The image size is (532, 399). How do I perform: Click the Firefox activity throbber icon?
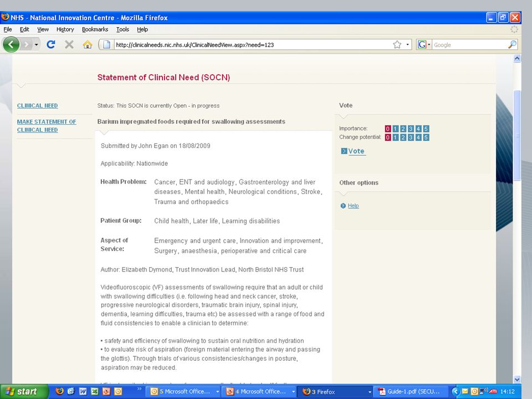(514, 29)
